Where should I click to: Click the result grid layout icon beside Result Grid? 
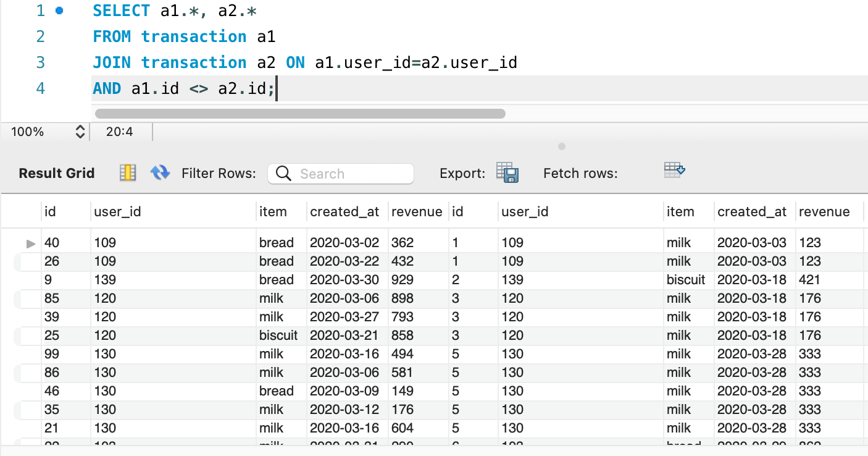(128, 173)
